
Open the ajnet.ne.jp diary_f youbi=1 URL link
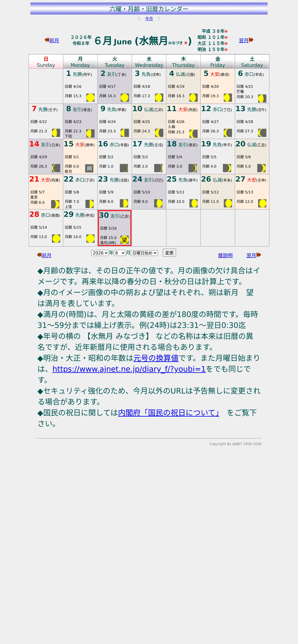129,369
